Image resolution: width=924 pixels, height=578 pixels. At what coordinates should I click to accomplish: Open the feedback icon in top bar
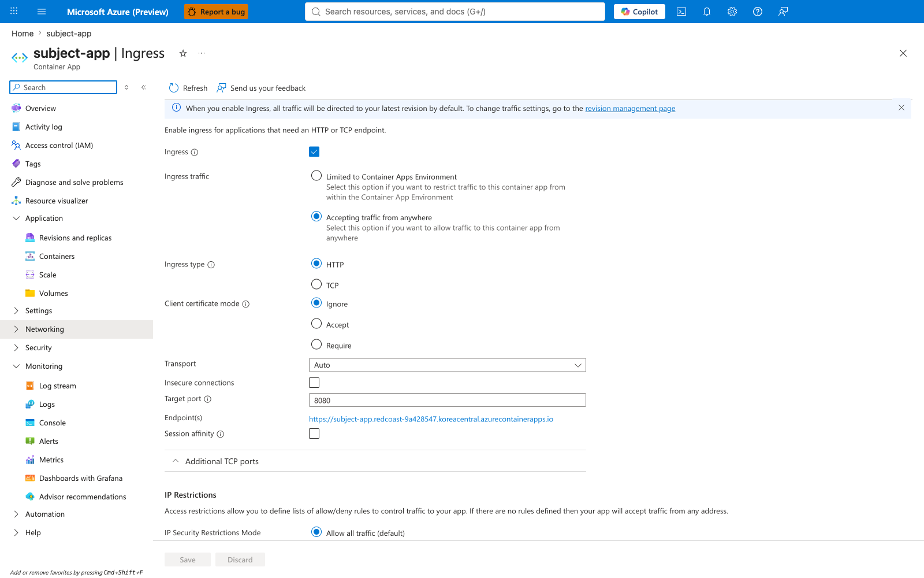click(783, 12)
